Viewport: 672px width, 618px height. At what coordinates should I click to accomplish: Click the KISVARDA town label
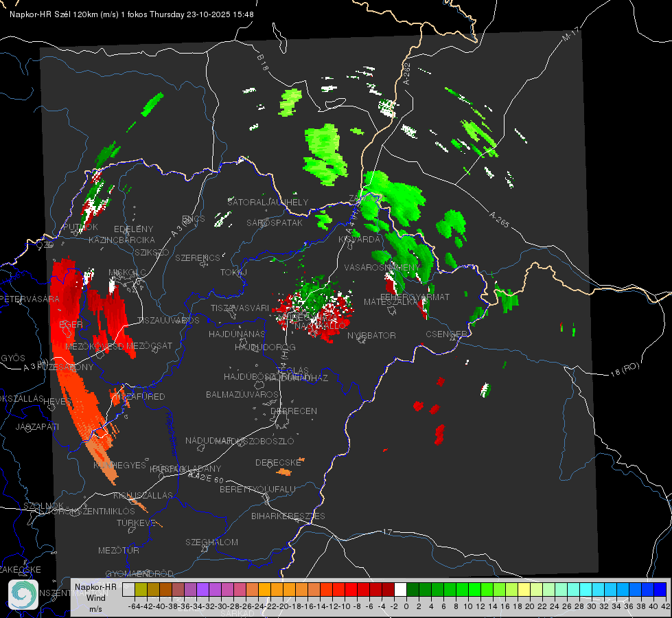click(359, 240)
